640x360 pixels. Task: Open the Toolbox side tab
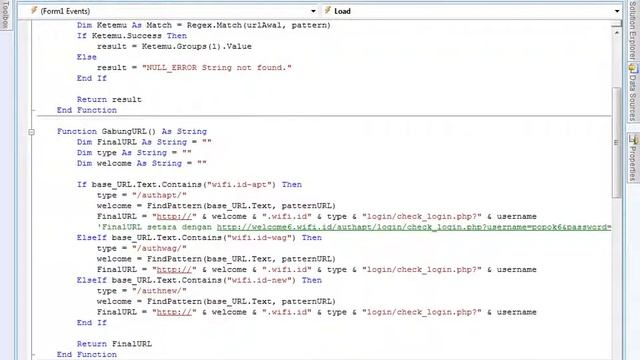point(5,15)
